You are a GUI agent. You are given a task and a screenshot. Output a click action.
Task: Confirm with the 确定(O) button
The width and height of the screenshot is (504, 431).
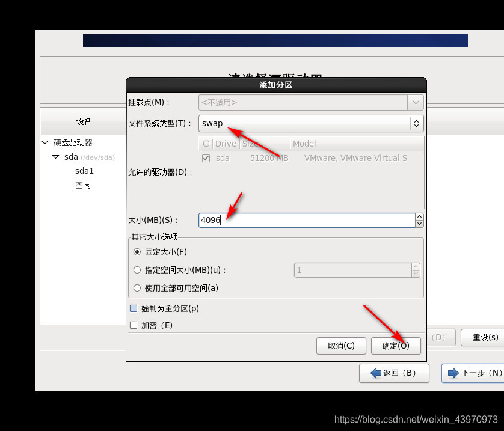pyautogui.click(x=396, y=346)
